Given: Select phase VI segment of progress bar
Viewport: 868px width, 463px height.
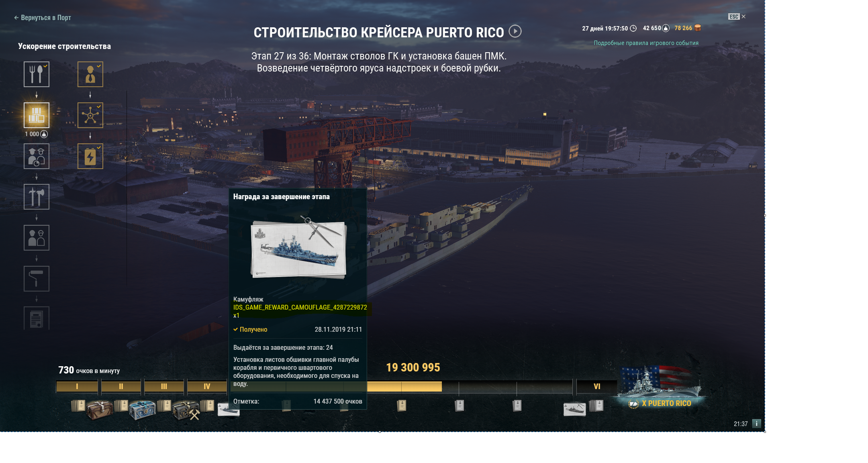Looking at the screenshot, I should click(597, 386).
